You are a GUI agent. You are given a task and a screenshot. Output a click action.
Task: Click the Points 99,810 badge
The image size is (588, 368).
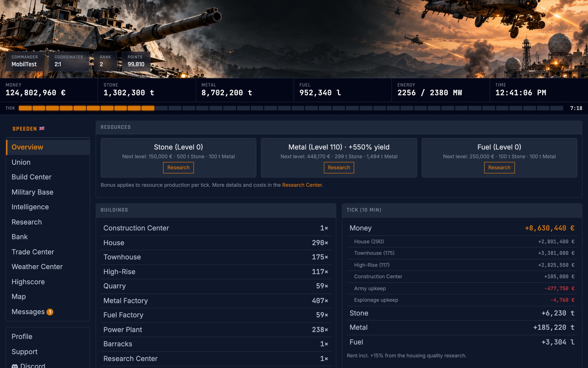(136, 61)
